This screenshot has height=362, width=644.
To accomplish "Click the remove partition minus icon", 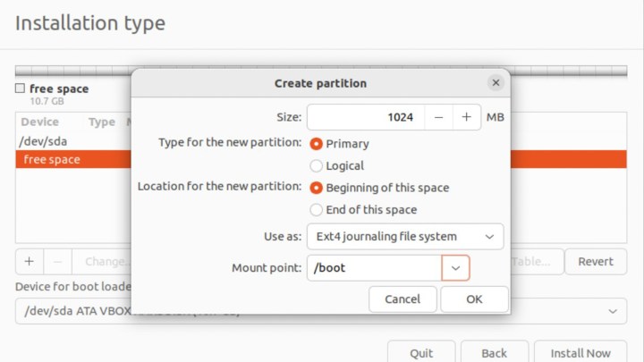I will [57, 261].
